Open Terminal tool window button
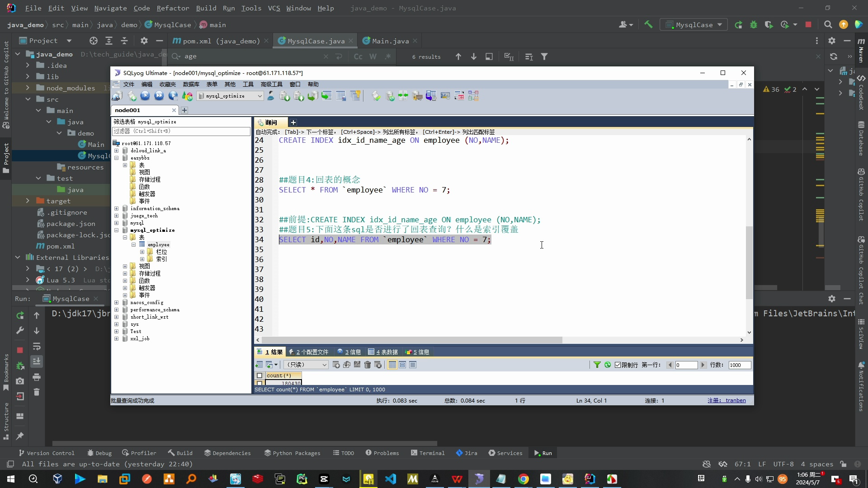Image resolution: width=868 pixels, height=488 pixels. pos(428,453)
